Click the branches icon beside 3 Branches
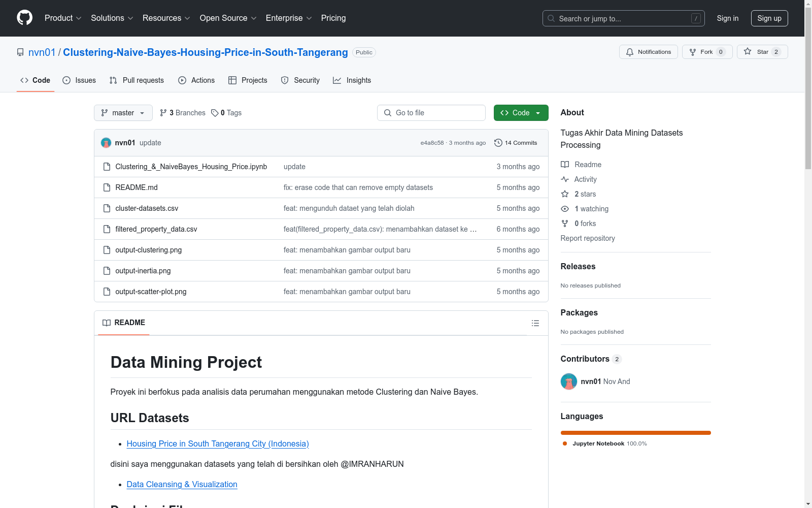 pos(163,113)
